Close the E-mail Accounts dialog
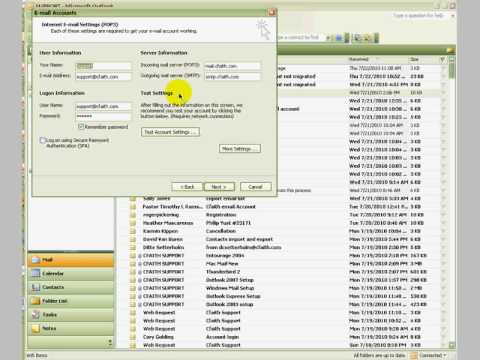 272,13
